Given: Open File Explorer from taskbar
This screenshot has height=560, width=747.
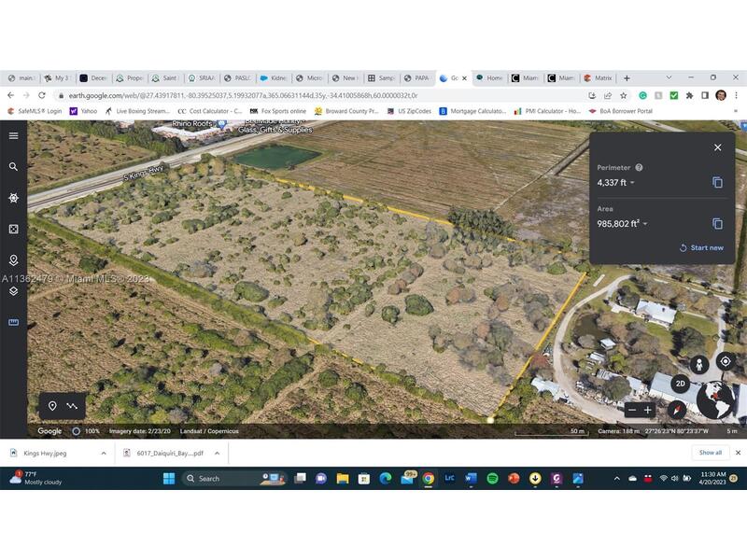Looking at the screenshot, I should 343,478.
